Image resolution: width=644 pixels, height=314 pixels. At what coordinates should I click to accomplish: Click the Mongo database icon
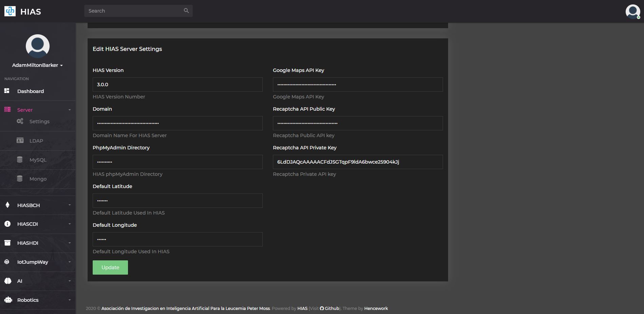click(x=20, y=179)
